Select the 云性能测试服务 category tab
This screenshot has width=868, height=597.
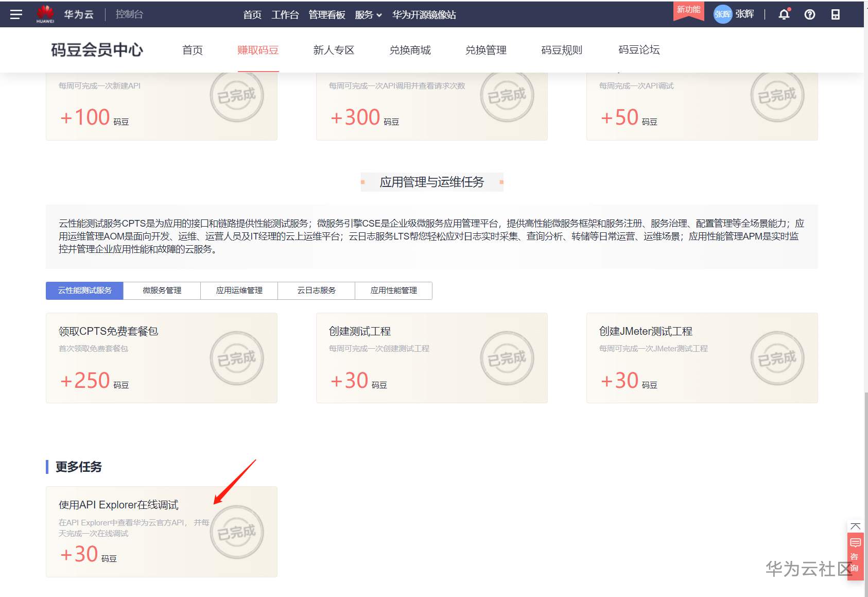tap(84, 291)
